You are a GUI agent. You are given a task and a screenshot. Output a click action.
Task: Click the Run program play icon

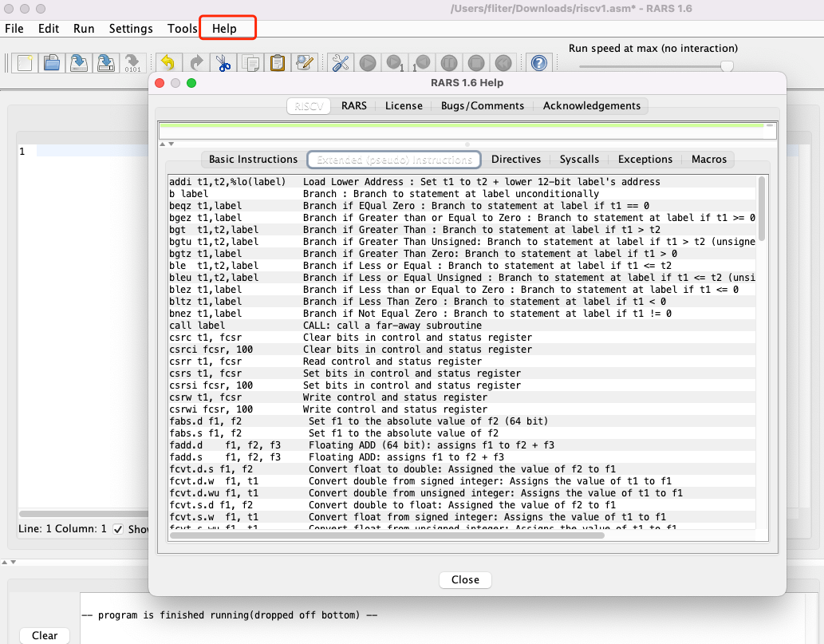[x=368, y=63]
